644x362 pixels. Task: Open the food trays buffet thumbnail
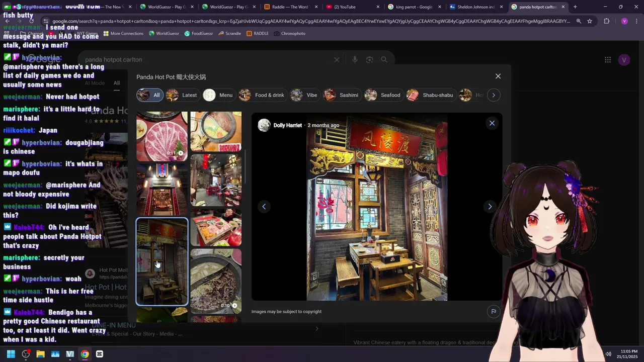216,227
